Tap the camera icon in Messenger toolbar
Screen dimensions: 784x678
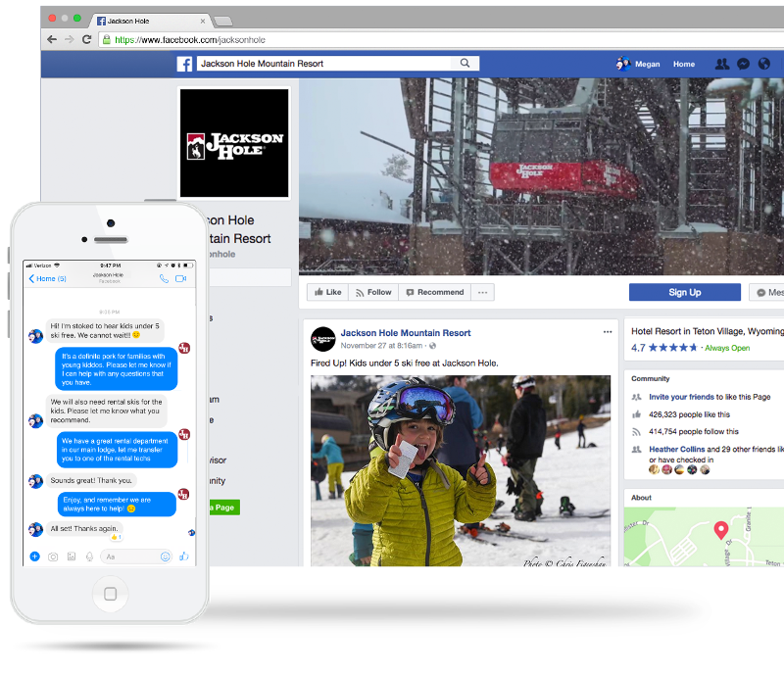pyautogui.click(x=53, y=557)
